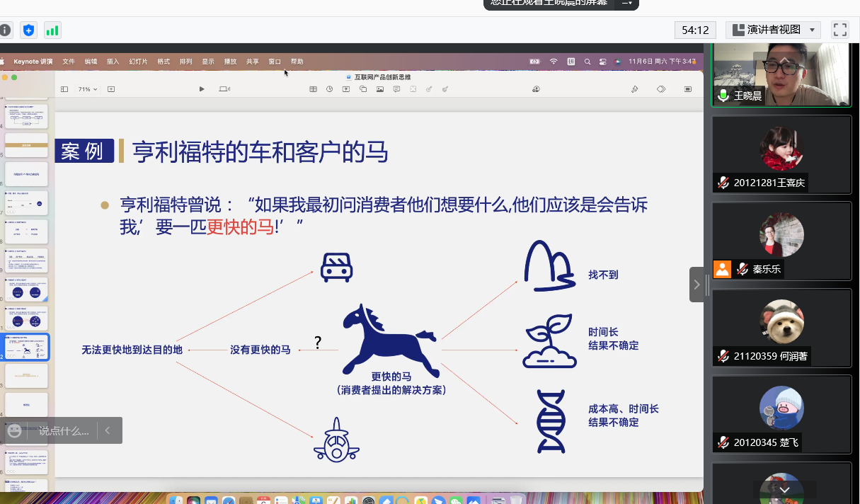Open the 共享 menu

coord(253,62)
